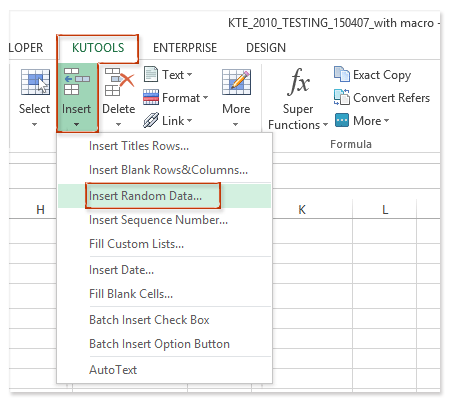Click the Super Functions label
Viewport: 451px width, 403px height.
[x=294, y=117]
